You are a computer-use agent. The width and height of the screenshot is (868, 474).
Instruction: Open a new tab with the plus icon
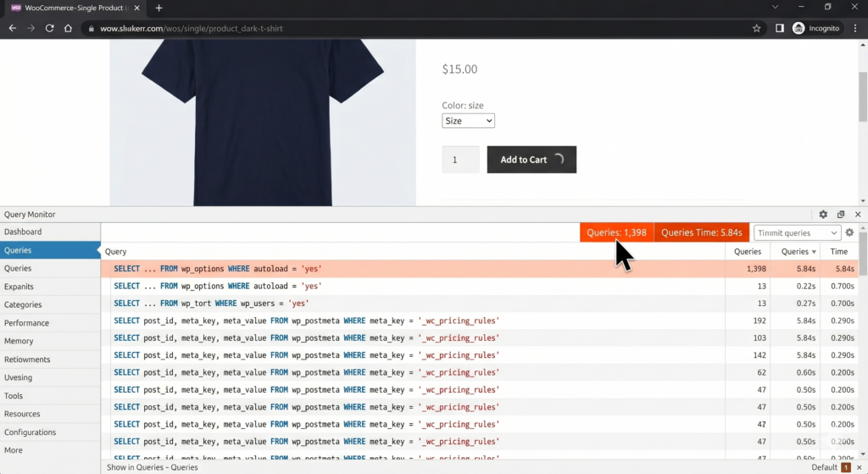click(x=159, y=8)
